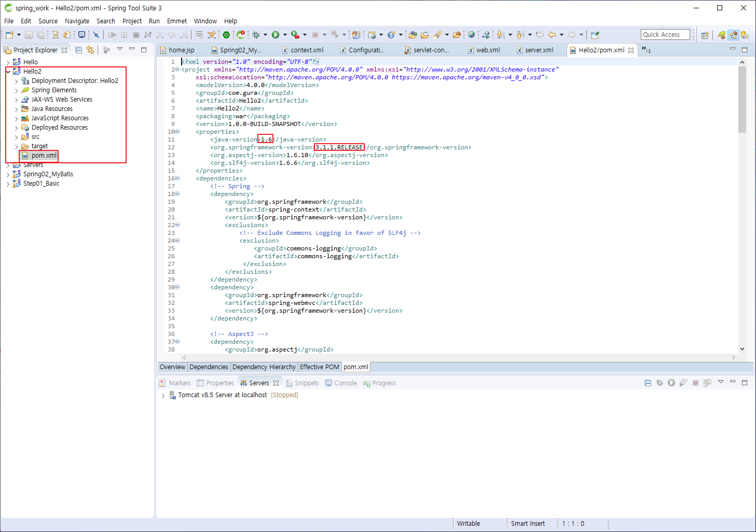756x532 pixels.
Task: Click the Last Edit Location icon
Action: pyautogui.click(x=540, y=35)
